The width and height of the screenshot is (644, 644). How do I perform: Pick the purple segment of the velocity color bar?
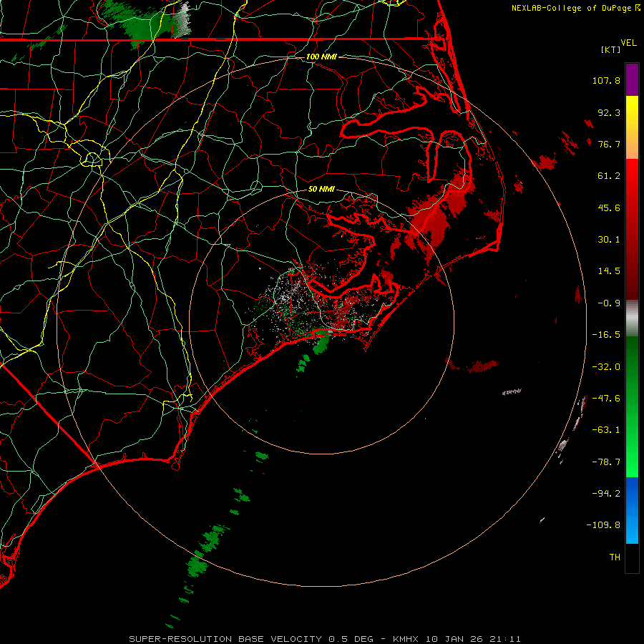pyautogui.click(x=632, y=79)
